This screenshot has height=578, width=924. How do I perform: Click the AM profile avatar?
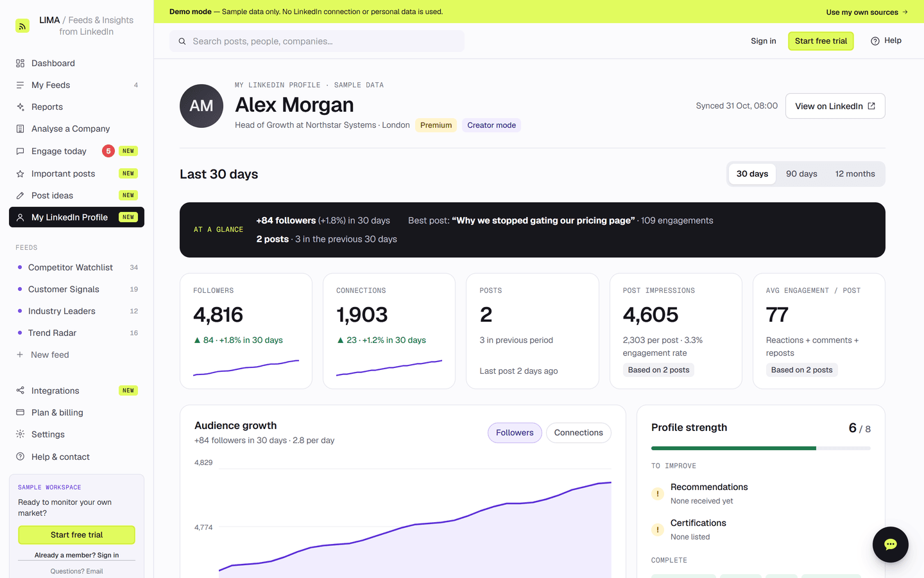click(201, 106)
